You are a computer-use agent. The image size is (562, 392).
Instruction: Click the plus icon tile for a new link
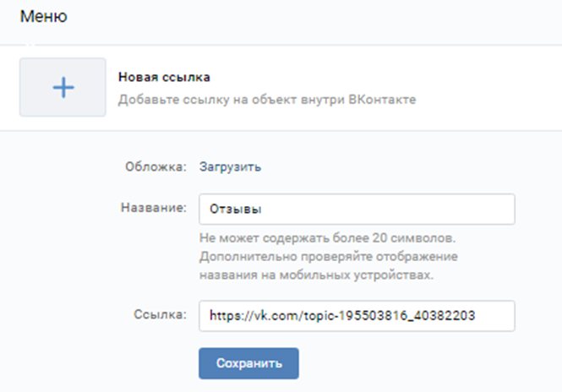pyautogui.click(x=63, y=87)
